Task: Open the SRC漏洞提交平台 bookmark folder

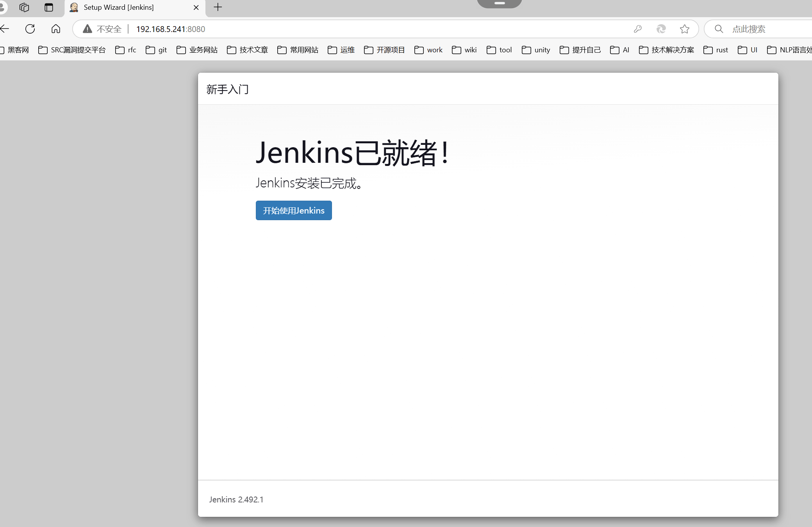Action: [72, 50]
